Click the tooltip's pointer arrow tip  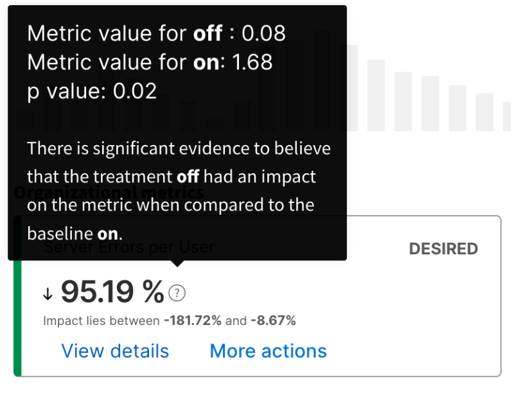tap(177, 263)
